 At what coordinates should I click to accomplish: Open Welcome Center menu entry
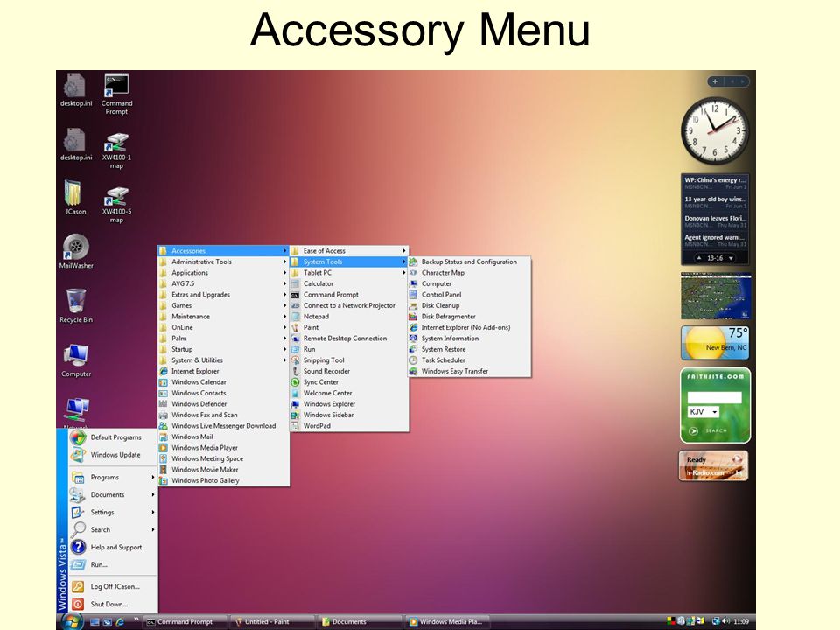(x=349, y=393)
